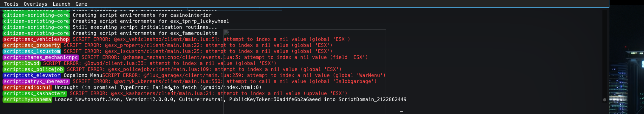Click the script:esx_lscustom cyan tag
Image resolution: width=644 pixels, height=114 pixels.
coord(32,51)
